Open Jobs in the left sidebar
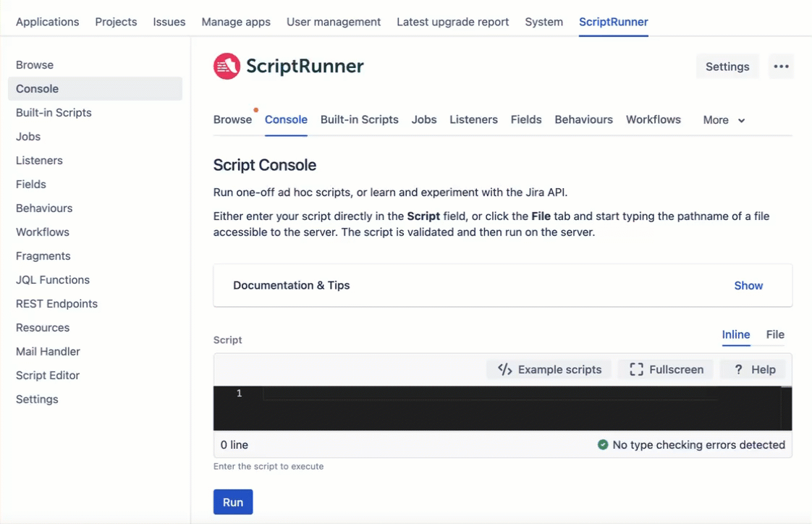 click(28, 136)
